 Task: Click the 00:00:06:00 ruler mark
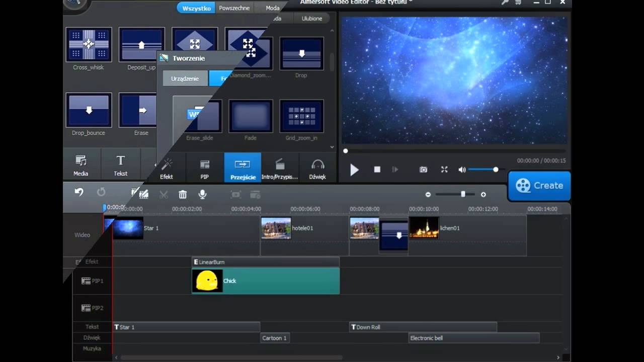[x=305, y=209]
